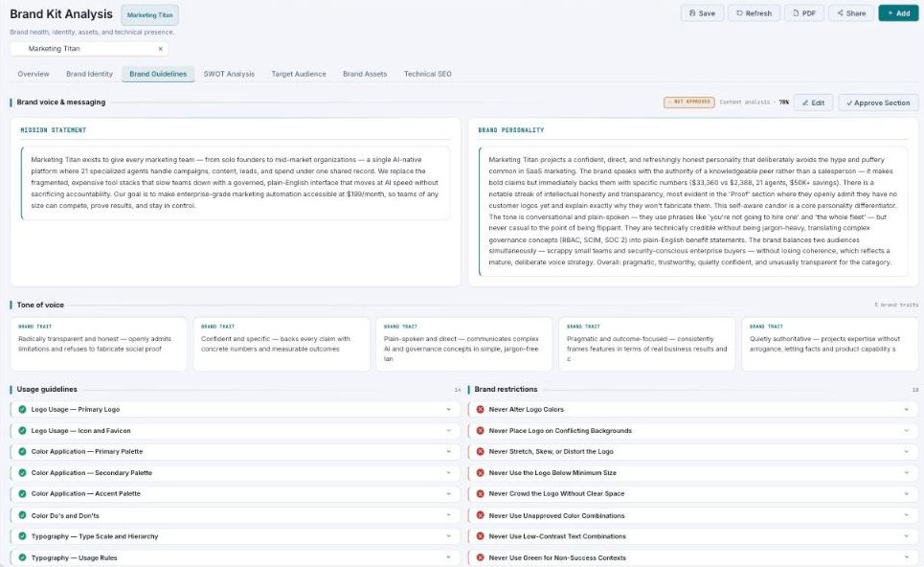The width and height of the screenshot is (924, 567).
Task: Click green check icon for Type Scale and Hierarchy
Action: [x=22, y=536]
